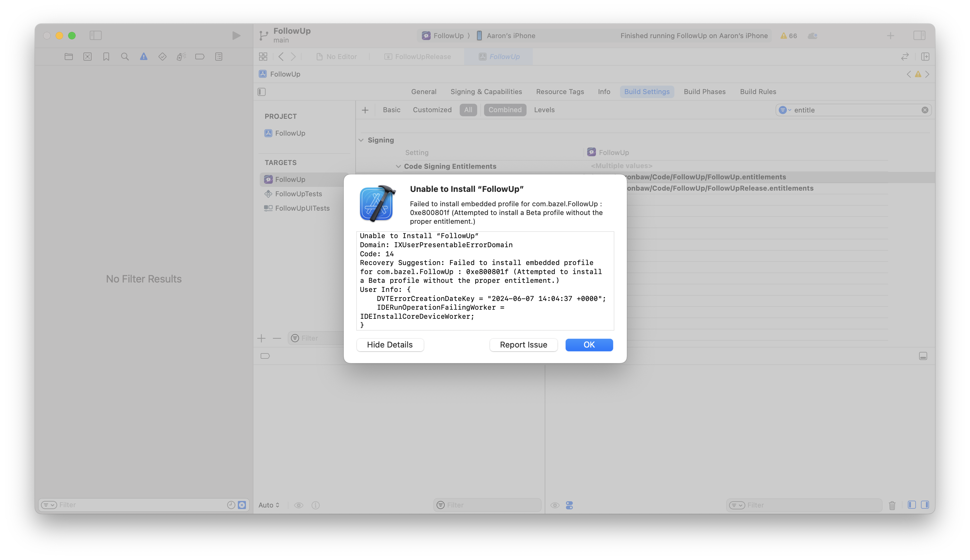The width and height of the screenshot is (970, 560).
Task: Toggle the right inspector panel
Action: coord(919,35)
